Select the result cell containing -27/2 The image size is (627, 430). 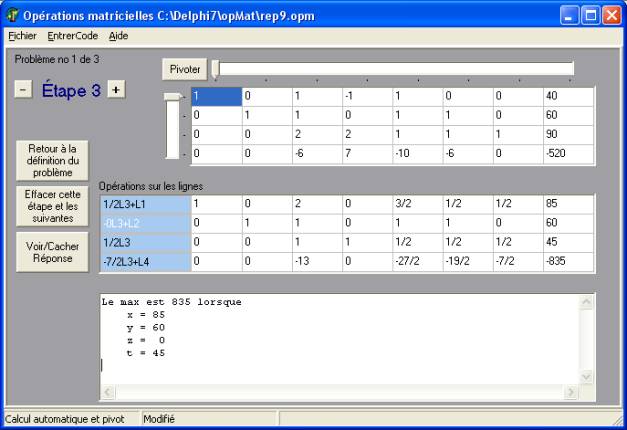[417, 262]
